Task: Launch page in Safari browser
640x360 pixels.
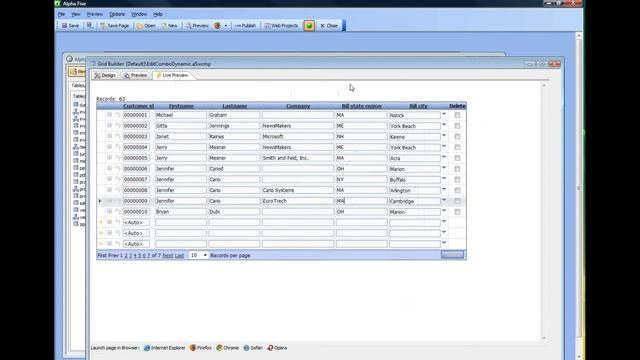Action: click(x=253, y=348)
